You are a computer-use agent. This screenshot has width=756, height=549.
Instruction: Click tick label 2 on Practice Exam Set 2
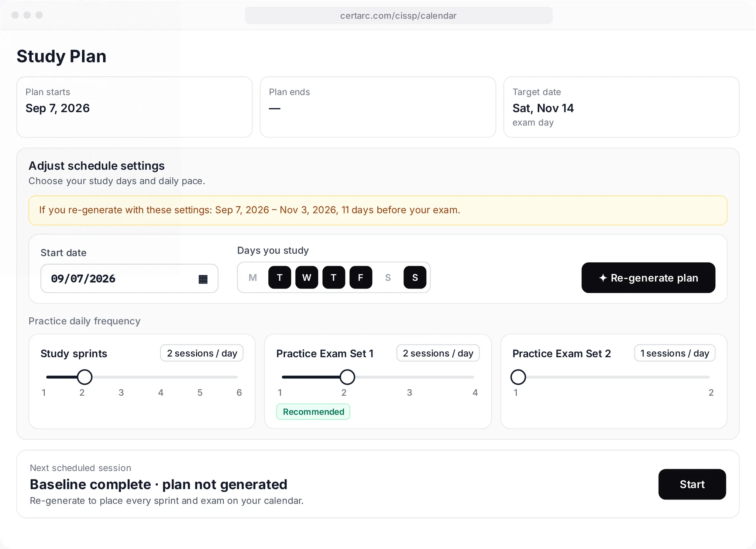(x=711, y=392)
